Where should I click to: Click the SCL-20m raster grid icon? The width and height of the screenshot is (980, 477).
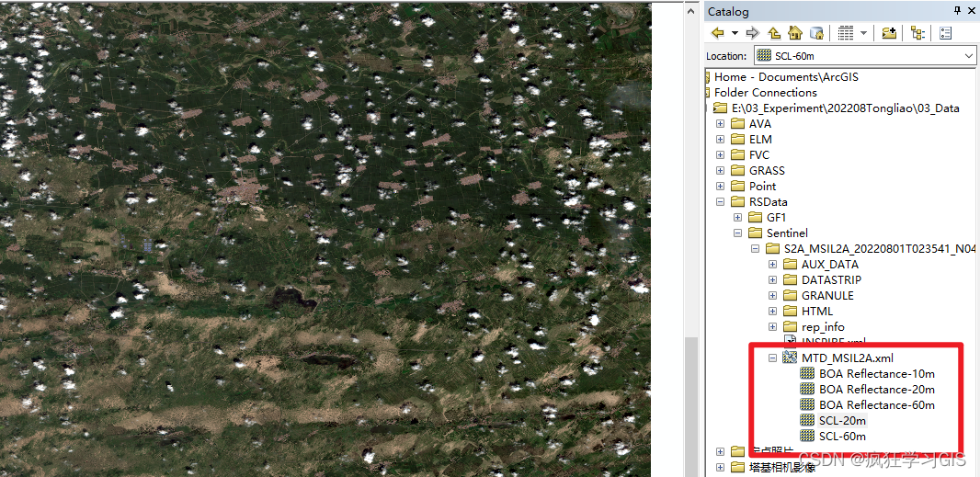807,421
